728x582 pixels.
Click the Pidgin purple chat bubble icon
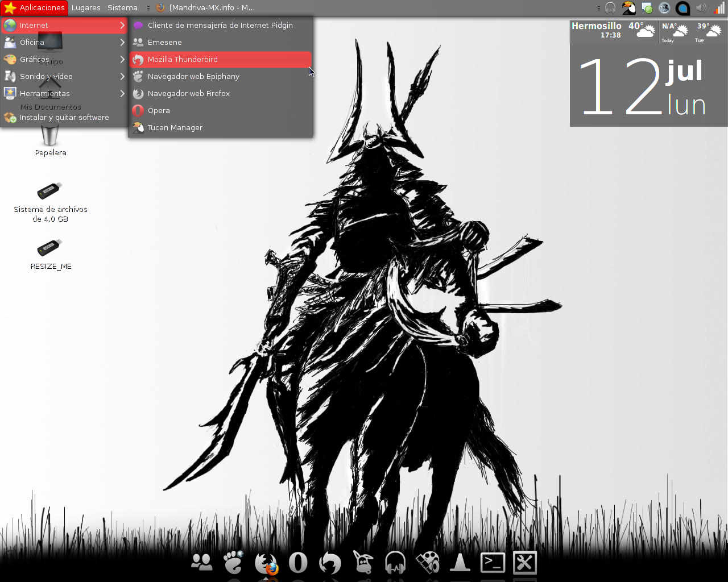[138, 25]
